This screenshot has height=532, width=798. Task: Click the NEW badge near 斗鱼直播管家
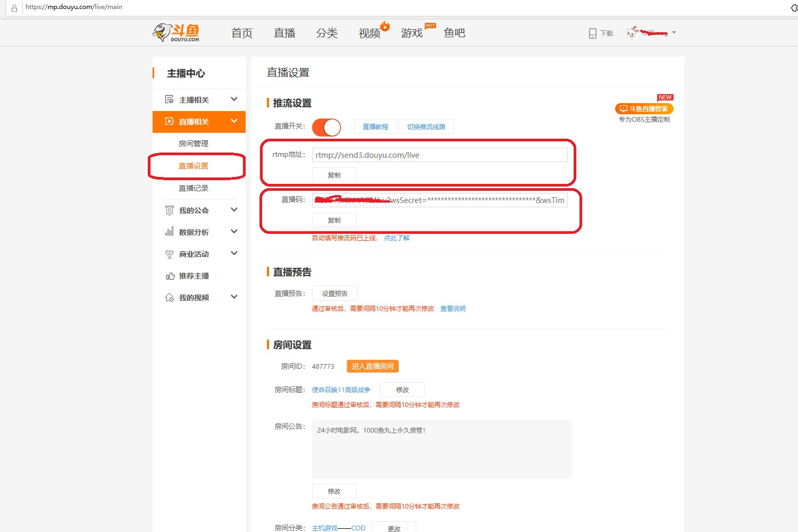click(x=665, y=97)
